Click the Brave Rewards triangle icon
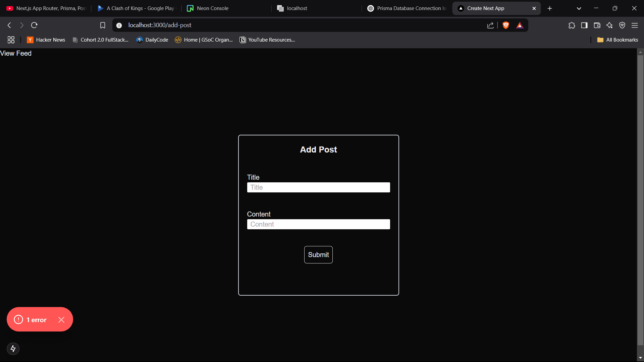This screenshot has height=362, width=644. point(520,25)
